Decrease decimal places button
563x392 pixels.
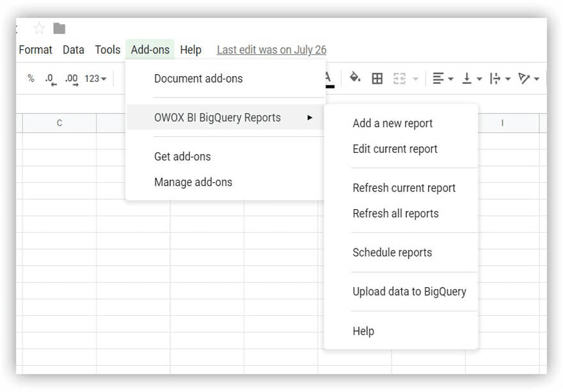pos(50,79)
